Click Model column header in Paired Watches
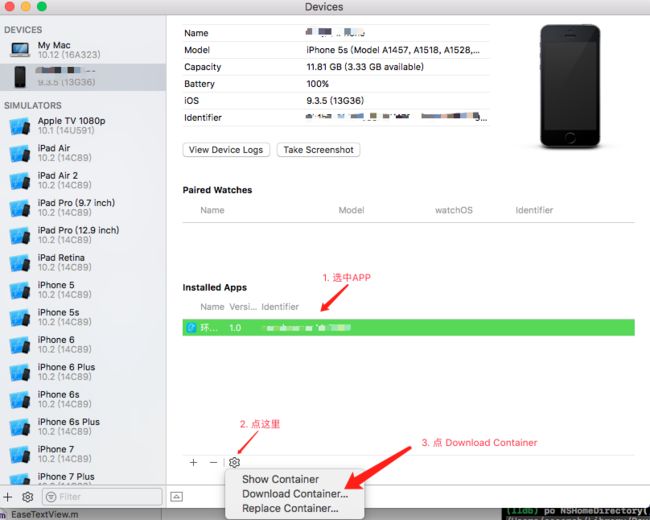650x520 pixels. coord(351,210)
